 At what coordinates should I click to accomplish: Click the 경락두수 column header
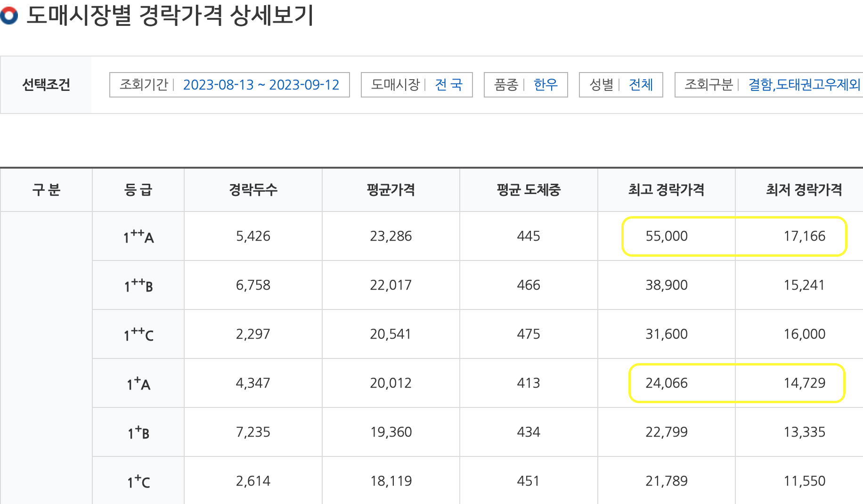tap(252, 190)
